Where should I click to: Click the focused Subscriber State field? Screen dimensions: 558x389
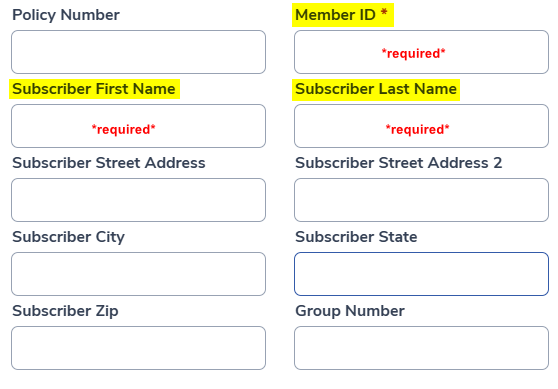pos(421,274)
